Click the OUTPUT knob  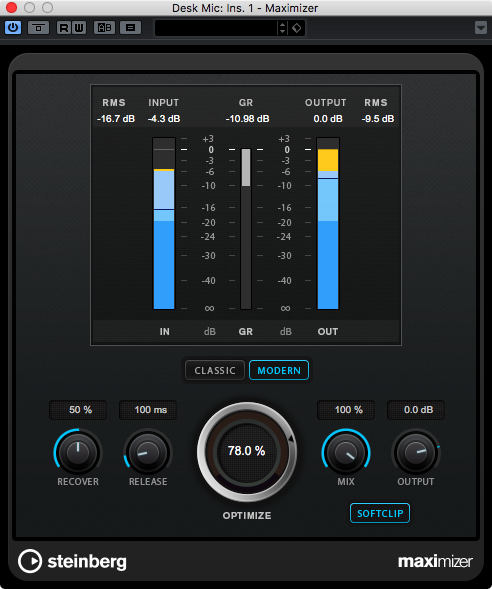(x=416, y=452)
